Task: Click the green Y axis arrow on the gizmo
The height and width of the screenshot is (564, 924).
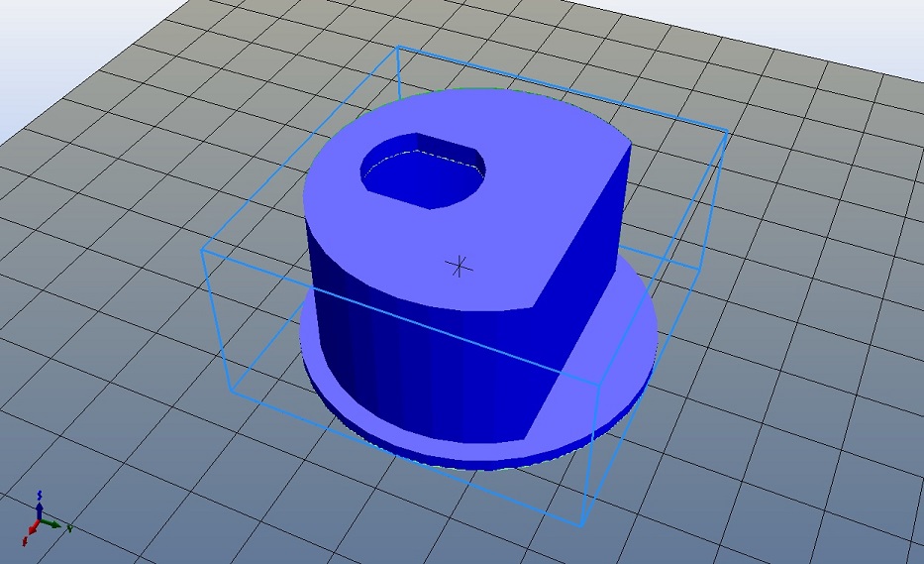Action: [x=53, y=523]
